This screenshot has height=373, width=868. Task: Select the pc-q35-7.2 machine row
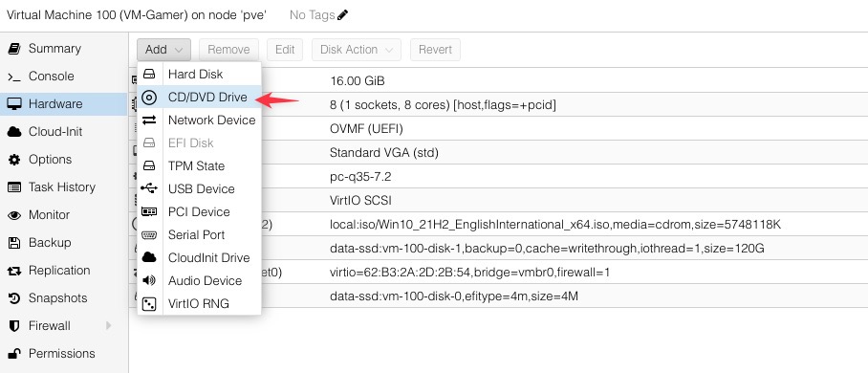tap(499, 177)
